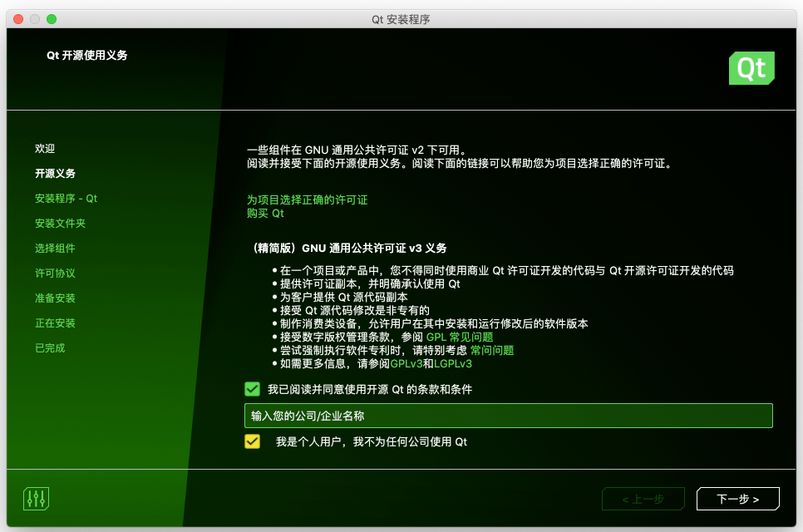Image resolution: width=803 pixels, height=532 pixels.
Task: Click the bullet text 为客户提供 Qt 源代码副本
Action: [343, 297]
